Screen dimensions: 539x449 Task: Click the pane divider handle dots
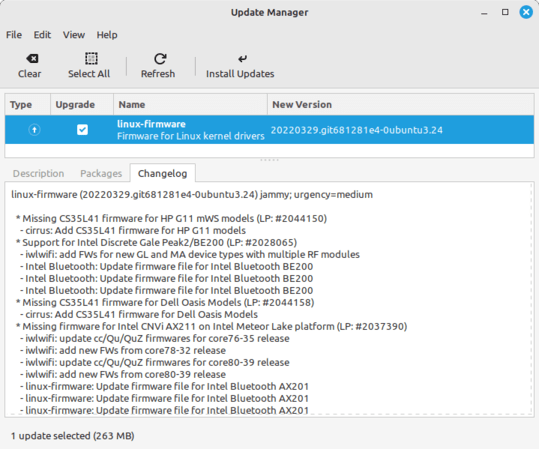click(x=270, y=160)
